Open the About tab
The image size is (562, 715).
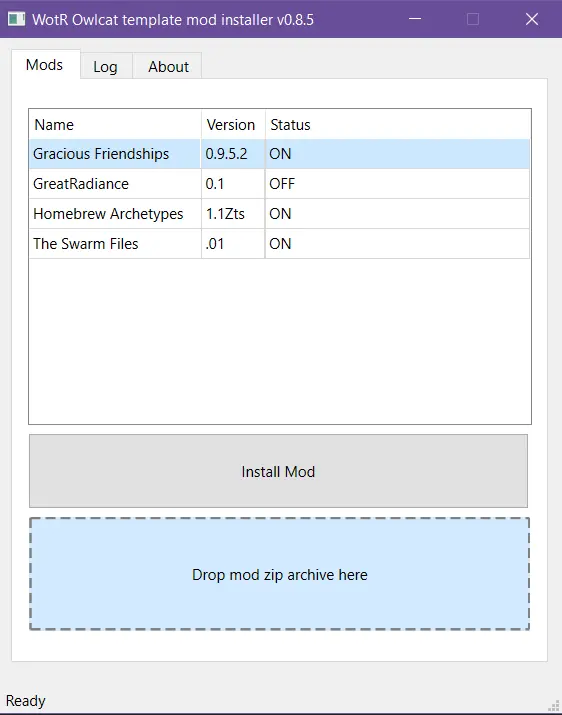click(168, 67)
